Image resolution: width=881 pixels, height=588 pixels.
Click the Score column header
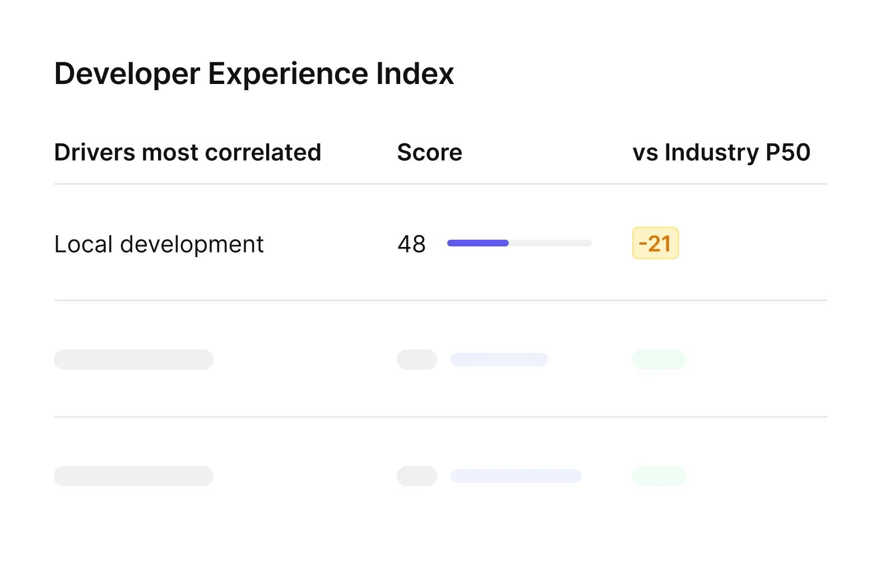tap(430, 152)
